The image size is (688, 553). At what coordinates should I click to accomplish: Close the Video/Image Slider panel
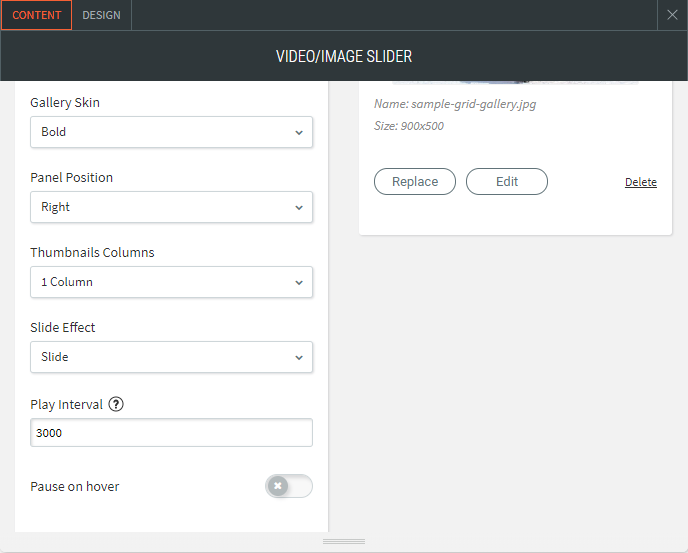click(673, 15)
